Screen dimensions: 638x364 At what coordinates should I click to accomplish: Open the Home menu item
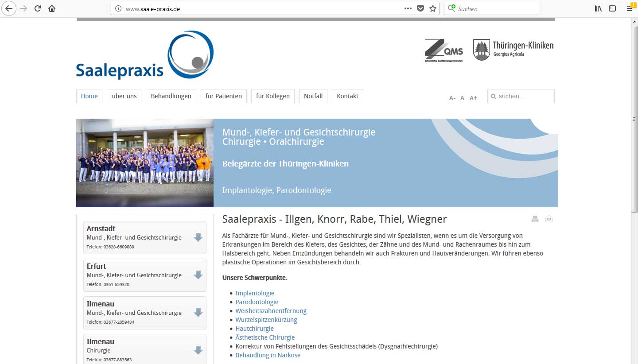[89, 96]
